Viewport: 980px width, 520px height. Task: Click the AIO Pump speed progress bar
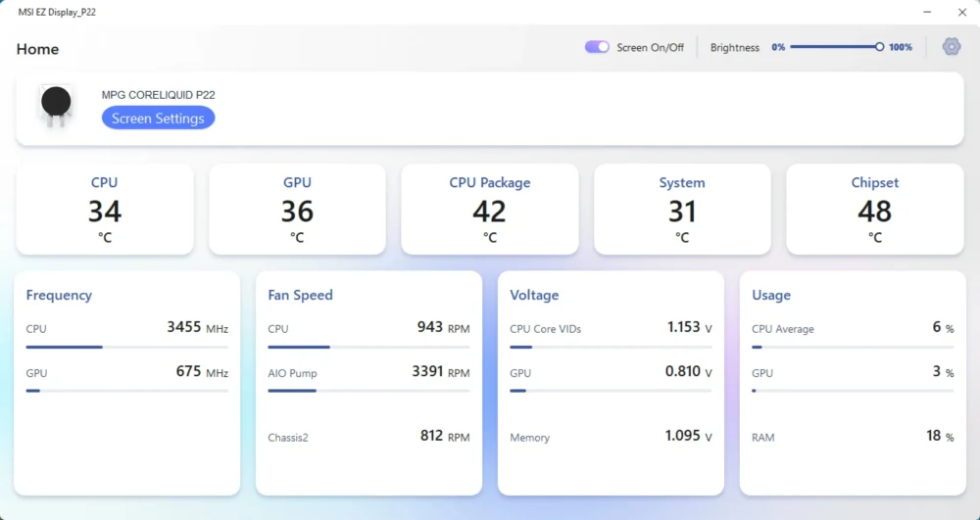tap(368, 391)
